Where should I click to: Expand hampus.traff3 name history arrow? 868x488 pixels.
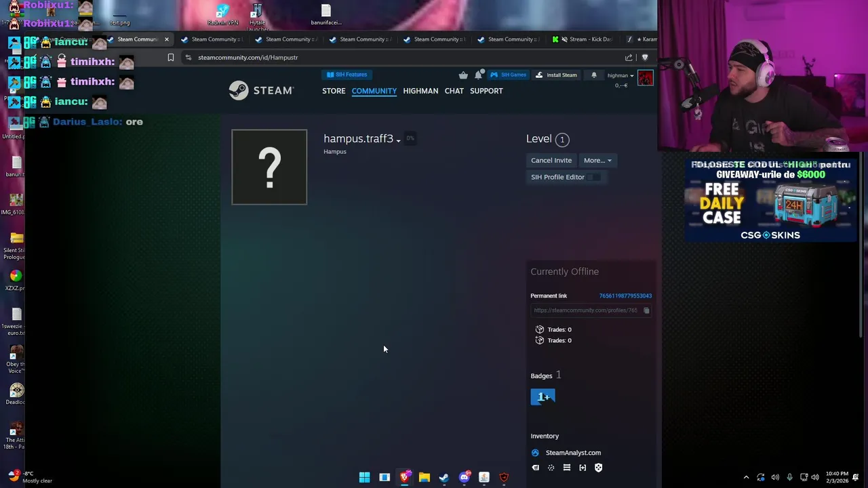click(398, 140)
